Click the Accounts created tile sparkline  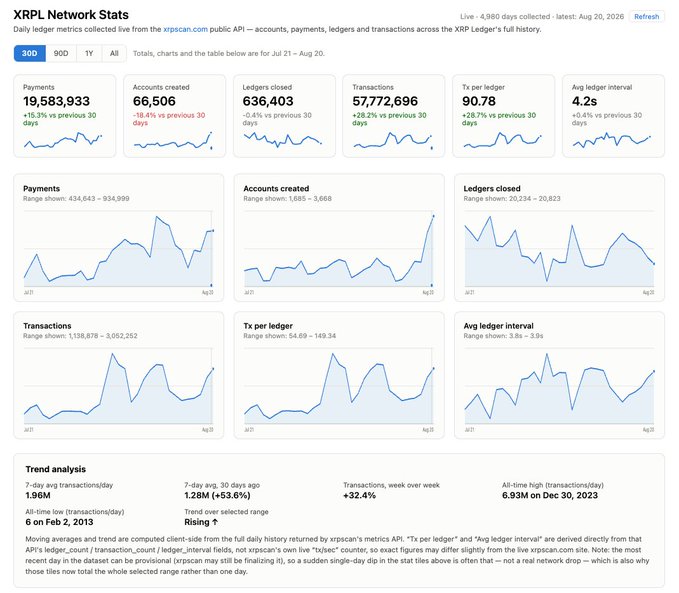click(x=173, y=140)
